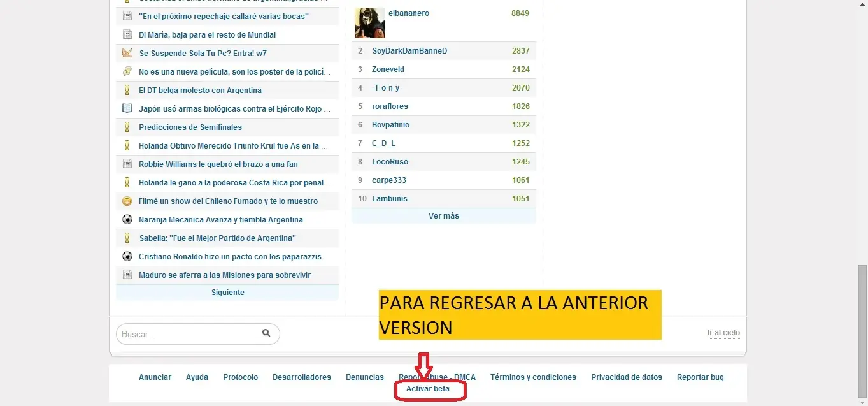
Task: Click soccer ball icon beside "Naranja Mecanica" post
Action: (x=127, y=219)
